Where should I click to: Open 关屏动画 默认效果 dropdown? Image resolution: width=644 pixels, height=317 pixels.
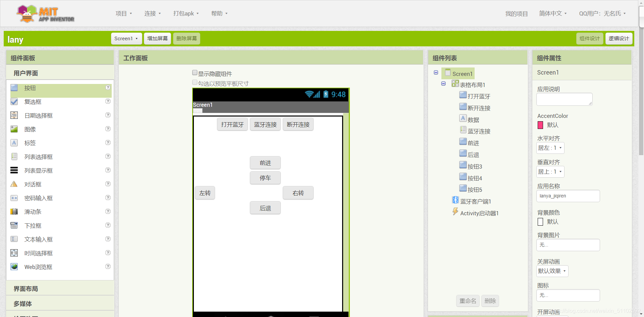click(552, 271)
